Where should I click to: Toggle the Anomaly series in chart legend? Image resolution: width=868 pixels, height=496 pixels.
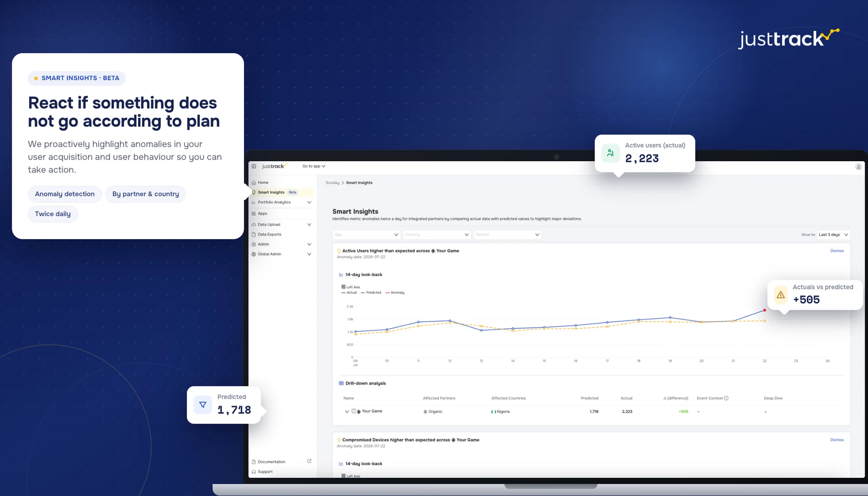(x=395, y=292)
